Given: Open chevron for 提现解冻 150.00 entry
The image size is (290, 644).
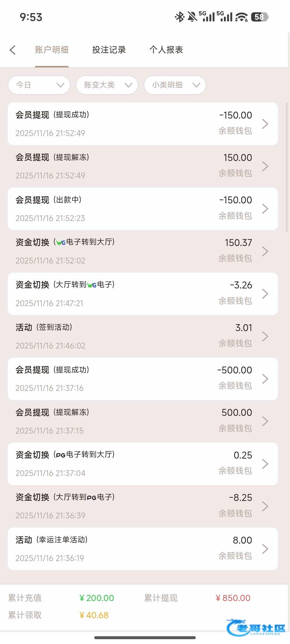Looking at the screenshot, I should [265, 166].
